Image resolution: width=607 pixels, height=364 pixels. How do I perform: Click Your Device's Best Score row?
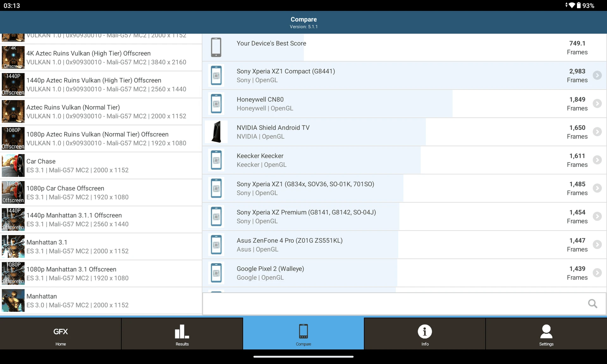(404, 47)
